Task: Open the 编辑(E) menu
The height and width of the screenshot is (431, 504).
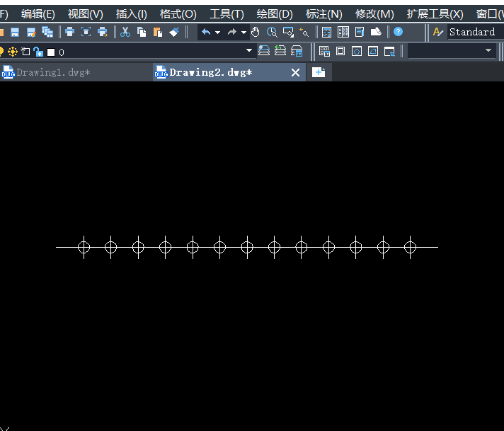Action: [x=38, y=14]
